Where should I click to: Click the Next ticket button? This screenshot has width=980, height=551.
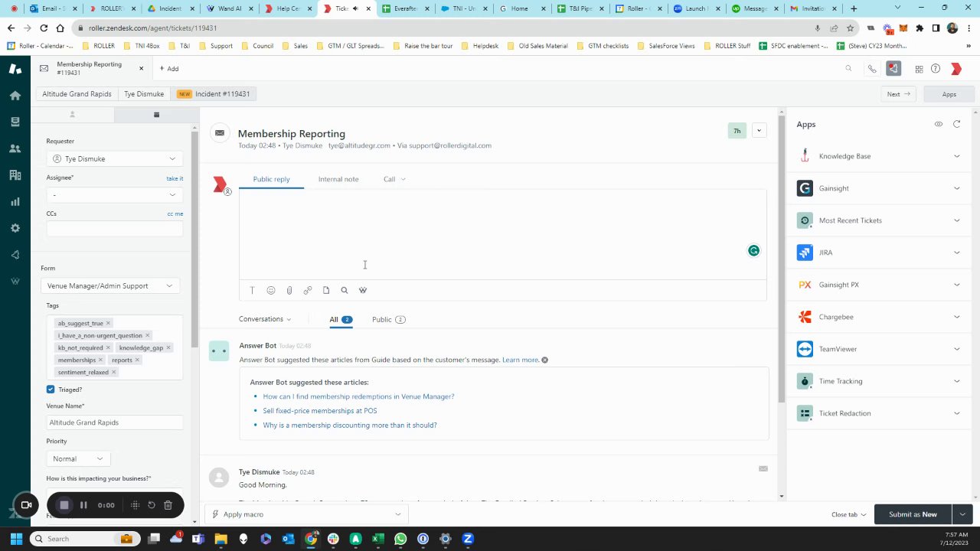[898, 94]
